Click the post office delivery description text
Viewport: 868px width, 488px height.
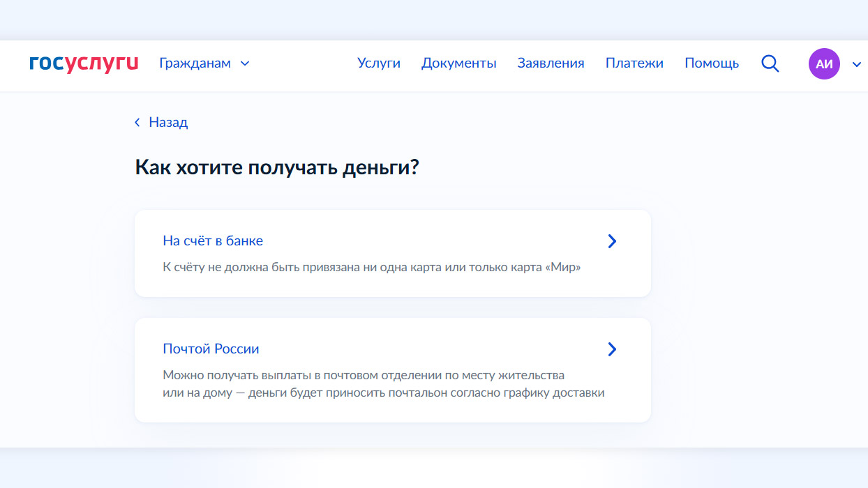click(x=383, y=383)
